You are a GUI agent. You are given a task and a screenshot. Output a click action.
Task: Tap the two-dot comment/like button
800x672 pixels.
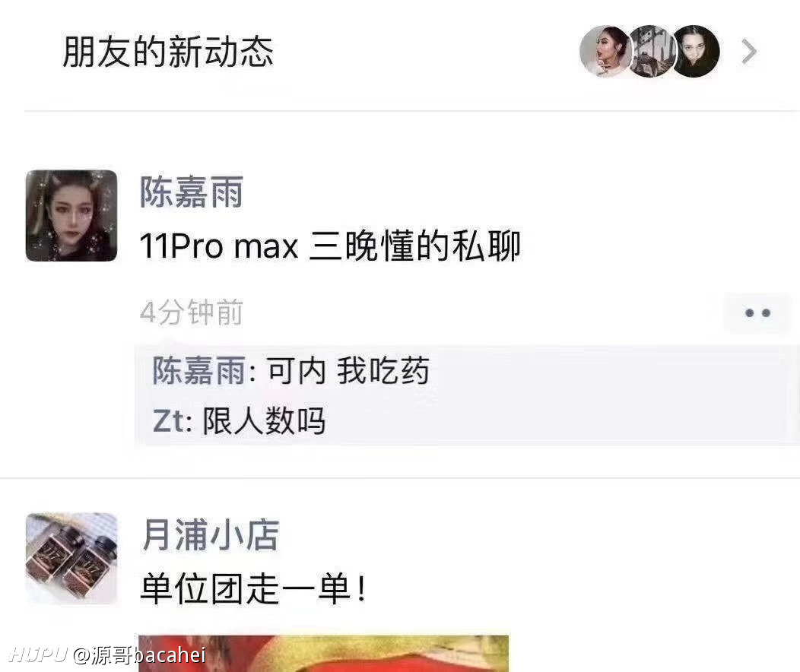pyautogui.click(x=757, y=312)
